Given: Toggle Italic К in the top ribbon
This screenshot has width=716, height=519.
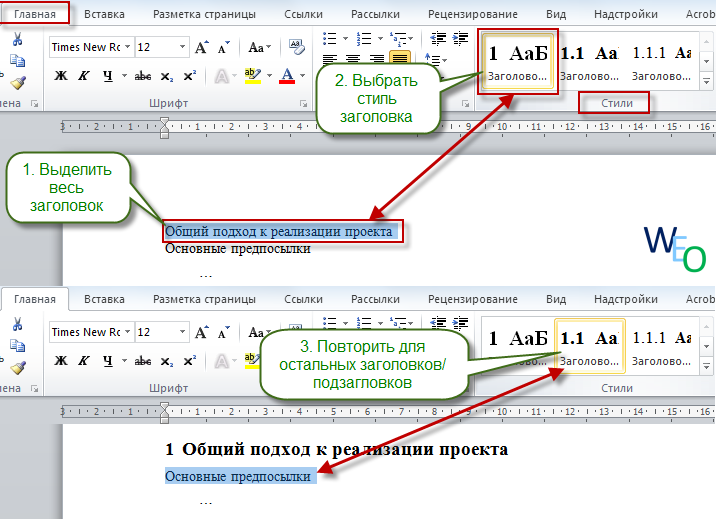Looking at the screenshot, I should click(84, 76).
